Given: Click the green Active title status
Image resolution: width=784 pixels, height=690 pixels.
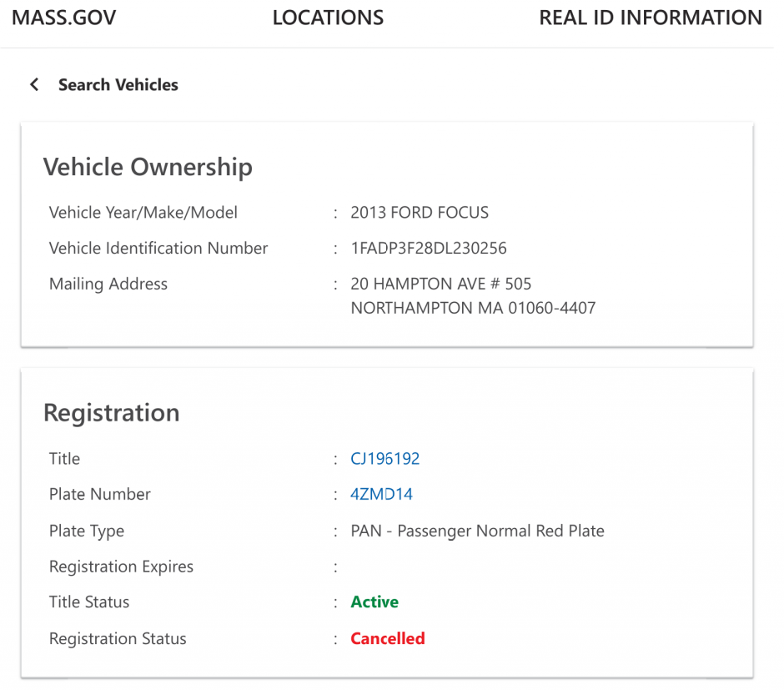Looking at the screenshot, I should tap(374, 602).
